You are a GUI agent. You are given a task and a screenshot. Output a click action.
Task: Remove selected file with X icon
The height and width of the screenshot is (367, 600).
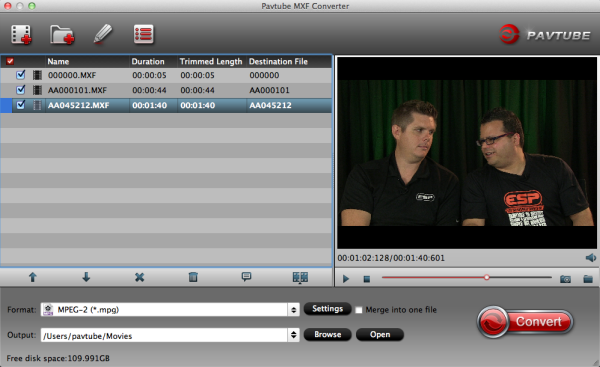pos(140,277)
